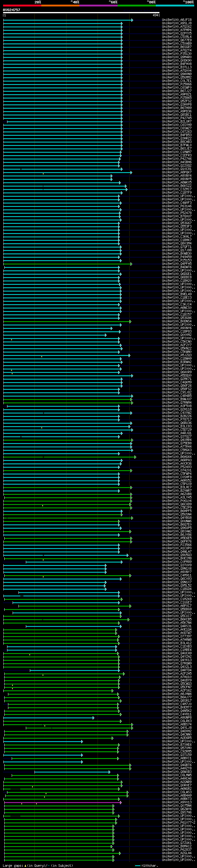
Task: Select the UniRef100_Q7QFT1 label
Action: coord(177,247)
